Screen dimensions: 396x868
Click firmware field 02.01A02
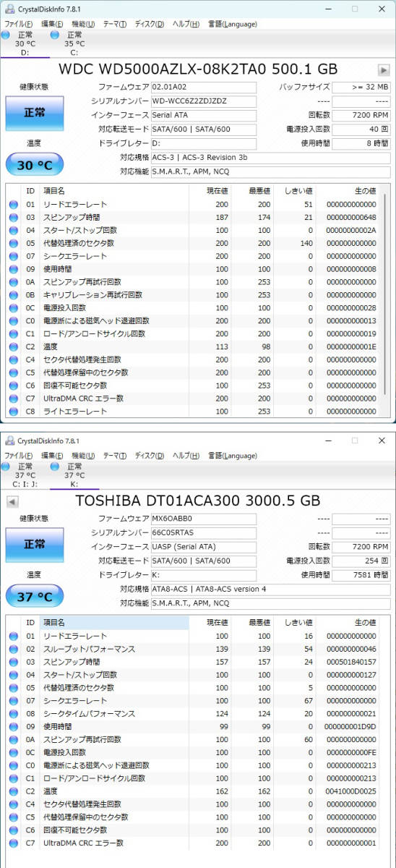click(204, 87)
